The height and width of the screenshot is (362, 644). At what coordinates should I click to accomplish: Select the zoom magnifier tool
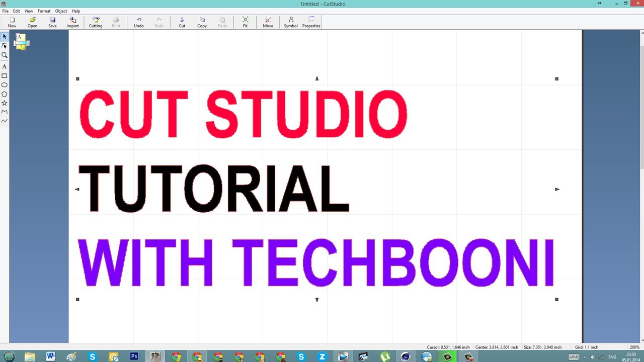5,55
